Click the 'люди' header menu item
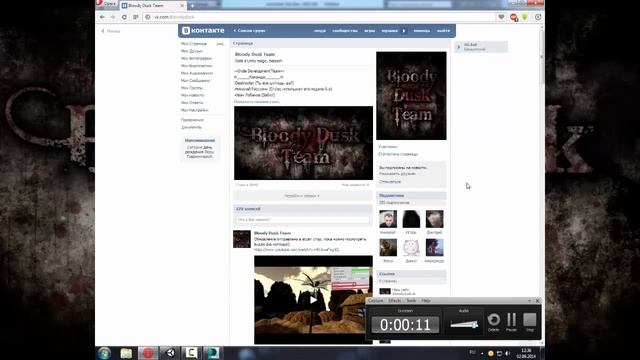640x360 pixels. pos(320,31)
